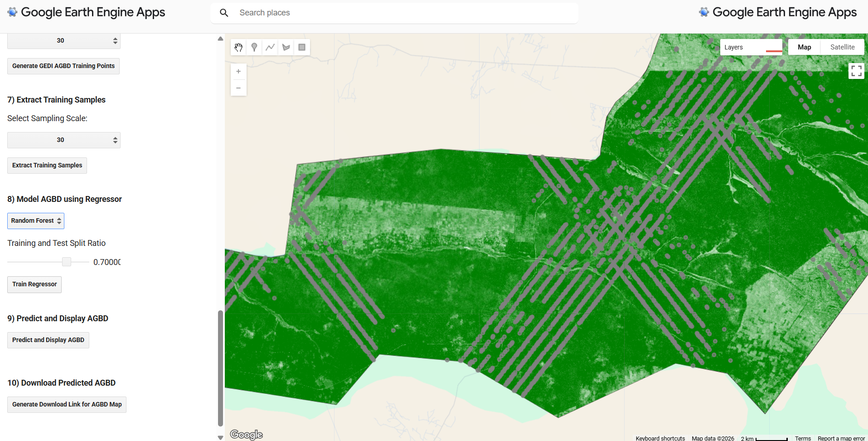Toggle fullscreen map view

(856, 70)
